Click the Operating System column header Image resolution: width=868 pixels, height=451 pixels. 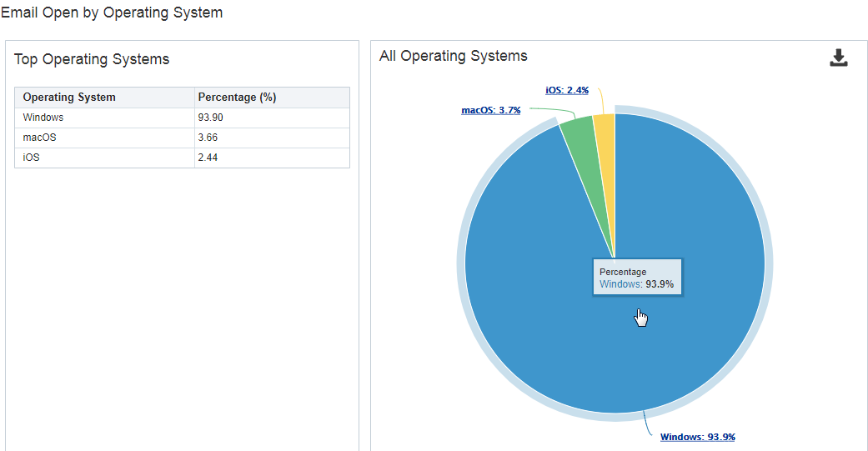coord(69,98)
